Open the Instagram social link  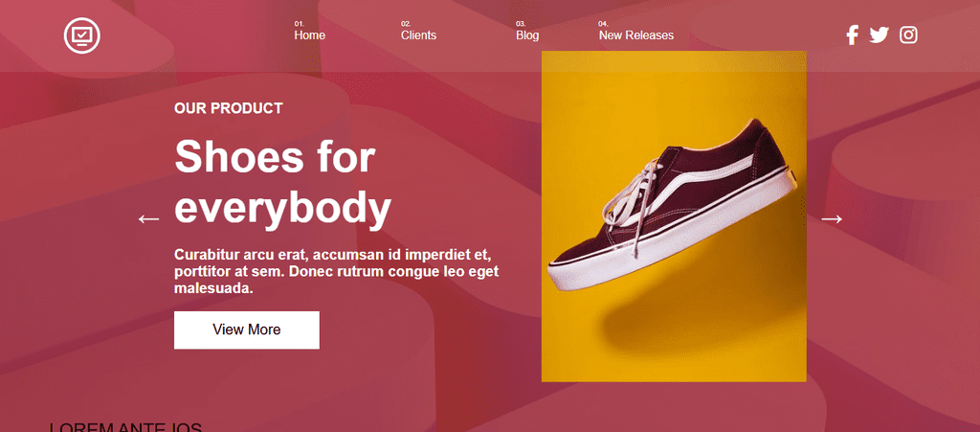point(908,35)
